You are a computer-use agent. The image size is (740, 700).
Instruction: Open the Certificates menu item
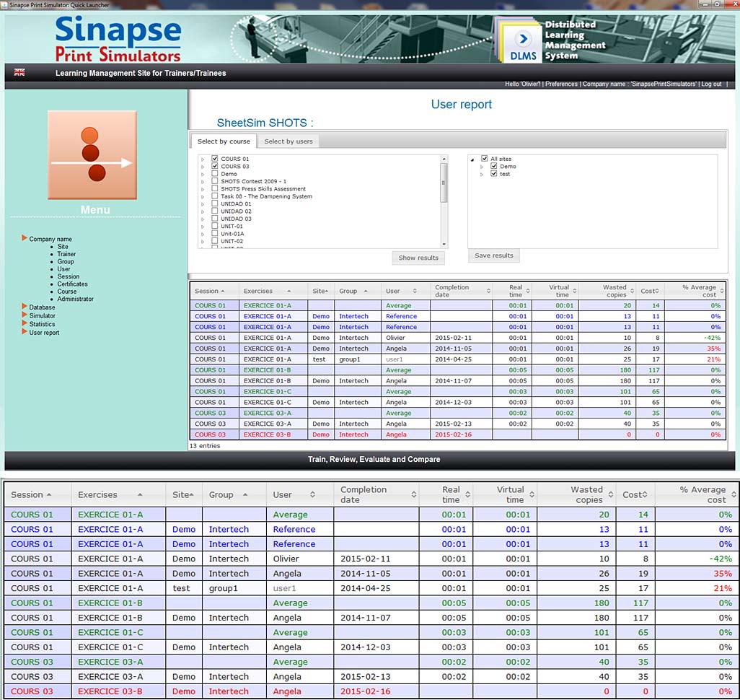point(72,284)
